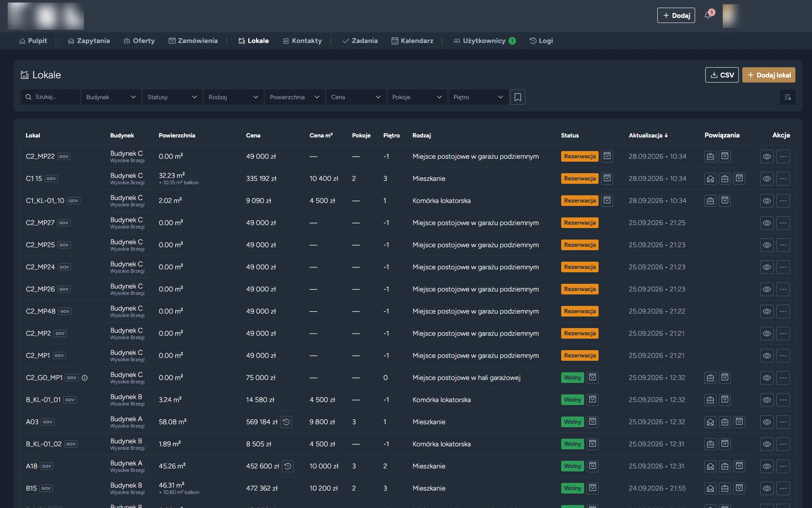Viewport: 812px width, 508px height.
Task: Toggle view eye for C2_MP25
Action: [x=767, y=245]
